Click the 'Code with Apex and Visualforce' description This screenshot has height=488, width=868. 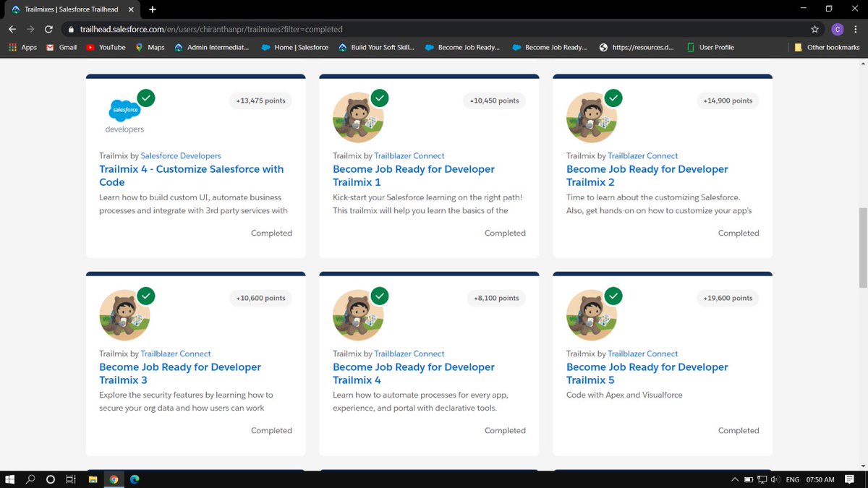click(624, 395)
